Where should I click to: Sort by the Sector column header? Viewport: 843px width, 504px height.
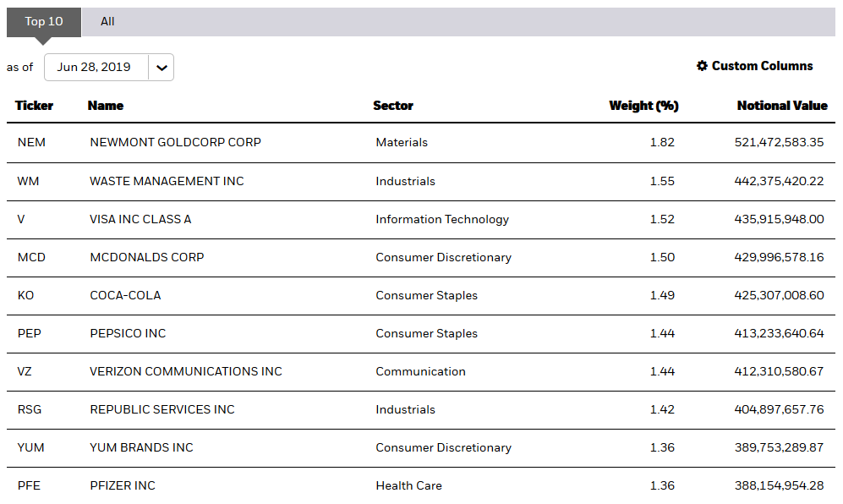click(x=393, y=106)
